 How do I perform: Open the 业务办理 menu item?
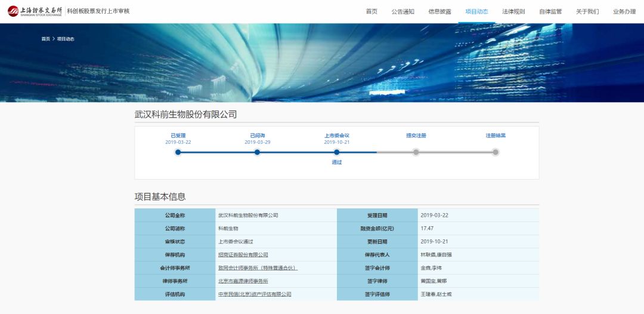click(x=624, y=11)
